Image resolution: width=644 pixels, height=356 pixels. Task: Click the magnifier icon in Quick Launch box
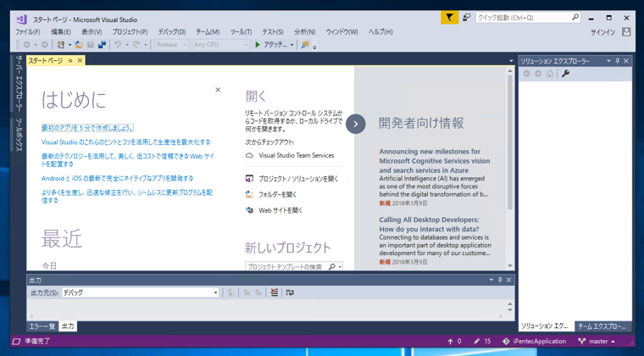coord(575,17)
